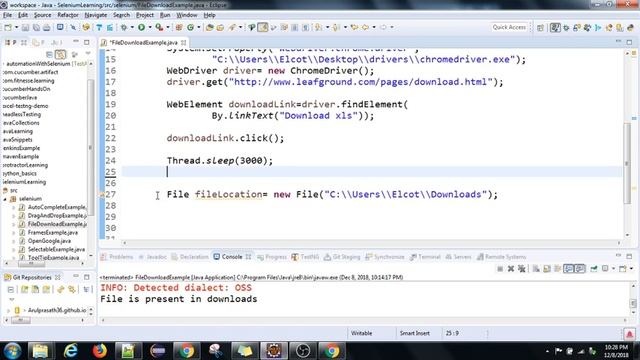Image resolution: width=640 pixels, height=360 pixels.
Task: Switch to the Javadoc tab
Action: click(153, 257)
